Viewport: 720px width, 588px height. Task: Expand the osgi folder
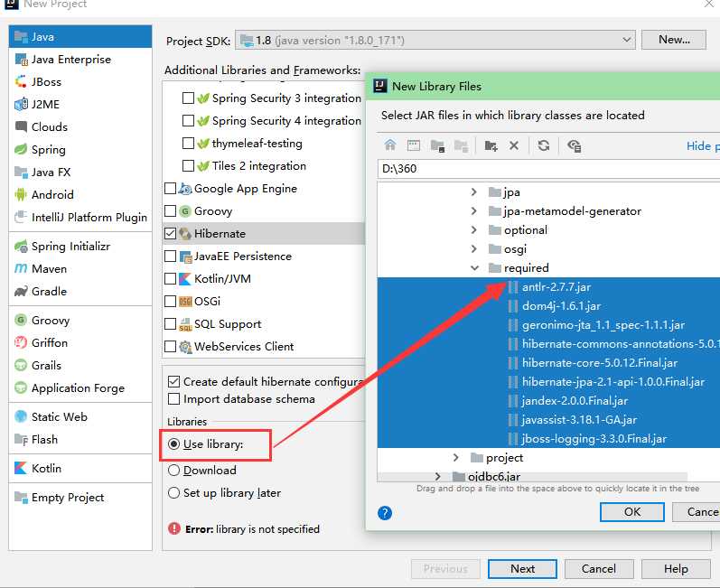coord(474,248)
